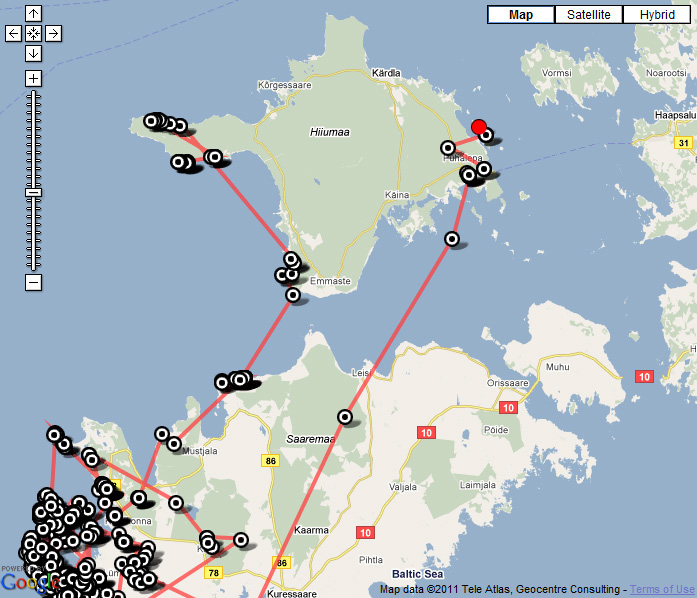Viewport: 697px width, 598px height.
Task: Select the marker southwest of Leisi
Action: coord(345,416)
